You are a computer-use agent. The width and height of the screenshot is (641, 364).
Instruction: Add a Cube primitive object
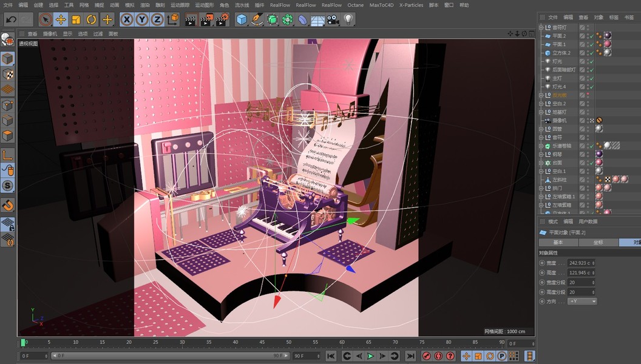pos(242,19)
